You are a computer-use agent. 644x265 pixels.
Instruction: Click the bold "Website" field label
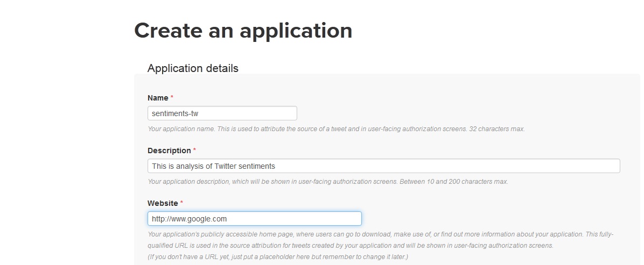[163, 203]
